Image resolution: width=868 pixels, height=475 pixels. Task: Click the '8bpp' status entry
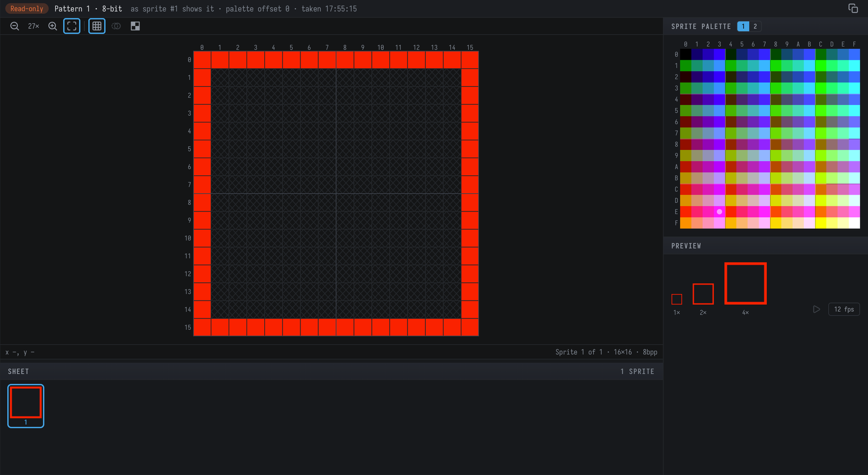point(650,352)
